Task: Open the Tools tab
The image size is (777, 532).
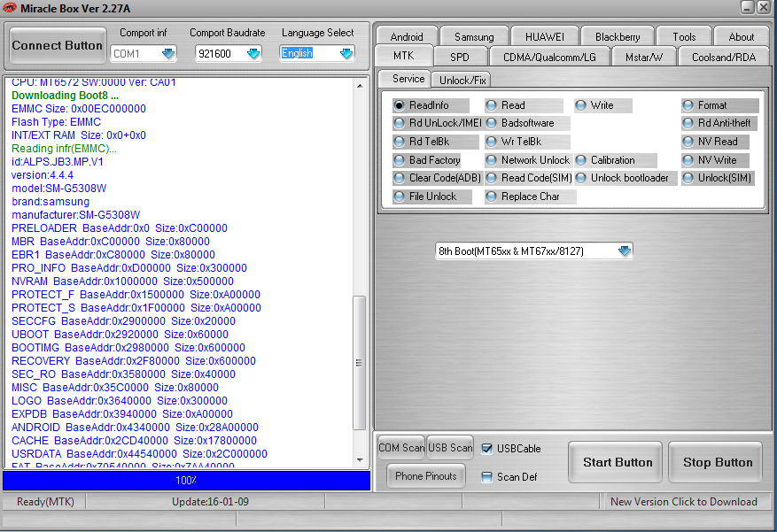Action: [684, 36]
